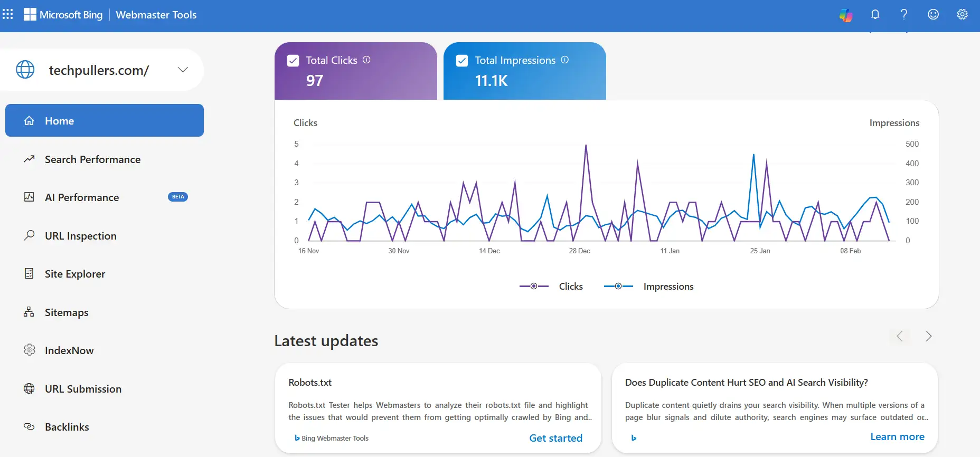The width and height of the screenshot is (980, 457).
Task: Click the URL Inspection magnifier icon
Action: (x=29, y=235)
